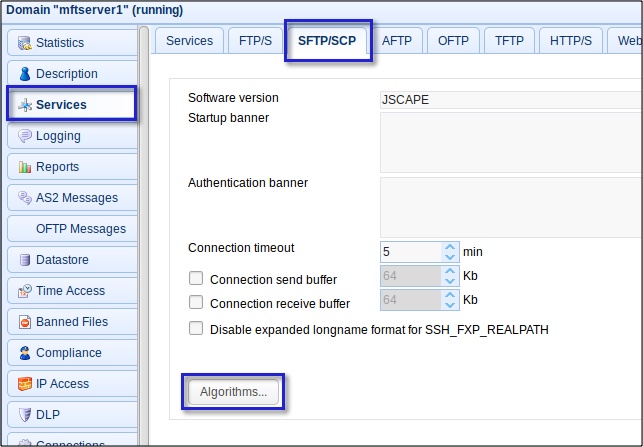Open Banned Files via its icon

click(25, 322)
